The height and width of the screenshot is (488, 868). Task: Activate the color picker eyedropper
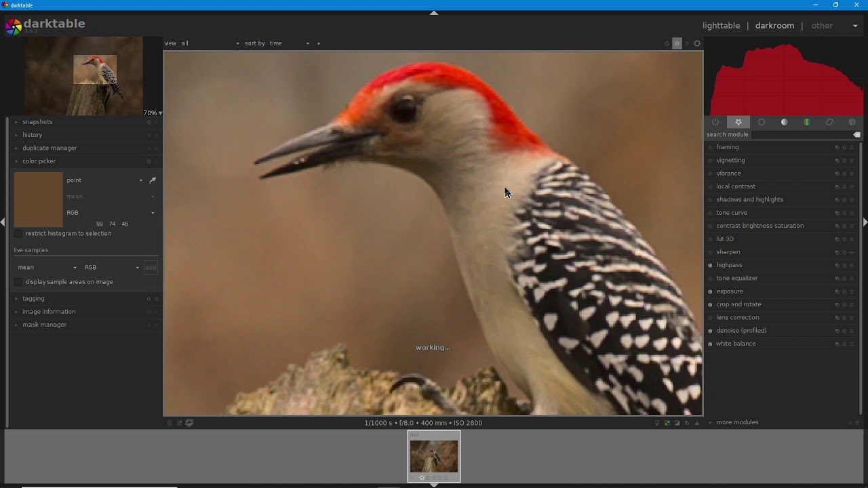click(153, 180)
